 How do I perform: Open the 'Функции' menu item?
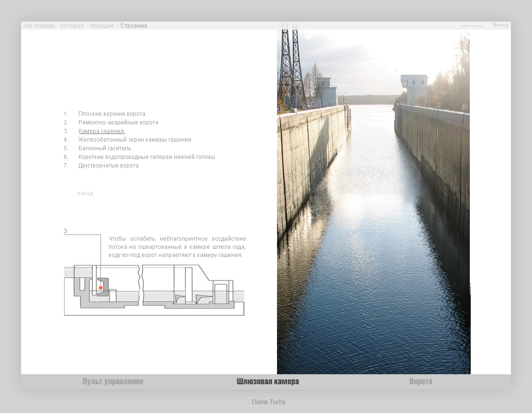coord(102,26)
